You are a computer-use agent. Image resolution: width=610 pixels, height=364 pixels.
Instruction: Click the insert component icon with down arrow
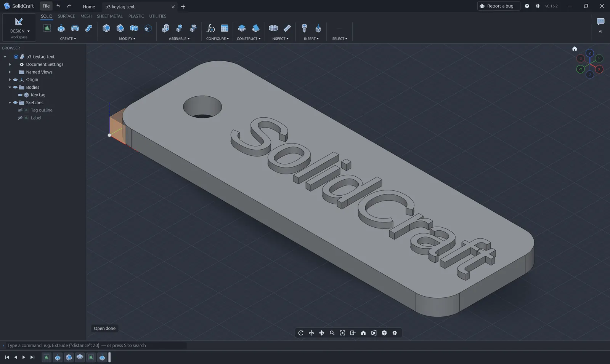coord(318,28)
